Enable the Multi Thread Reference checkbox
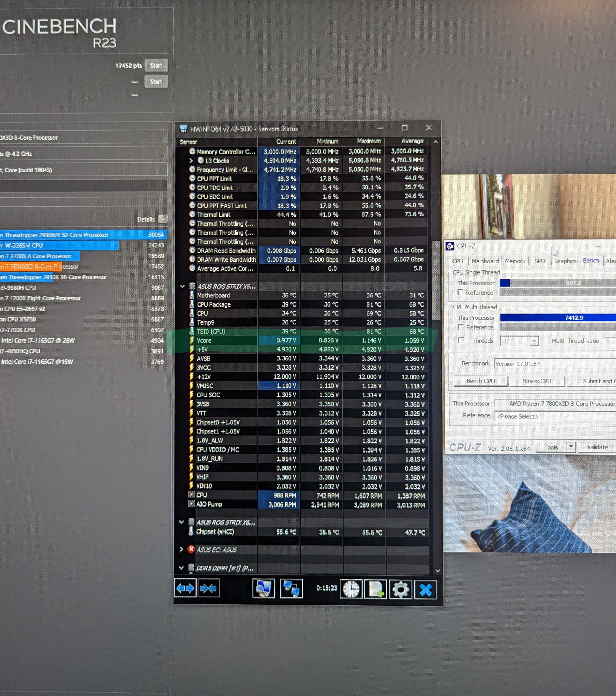The width and height of the screenshot is (616, 696). pos(461,327)
